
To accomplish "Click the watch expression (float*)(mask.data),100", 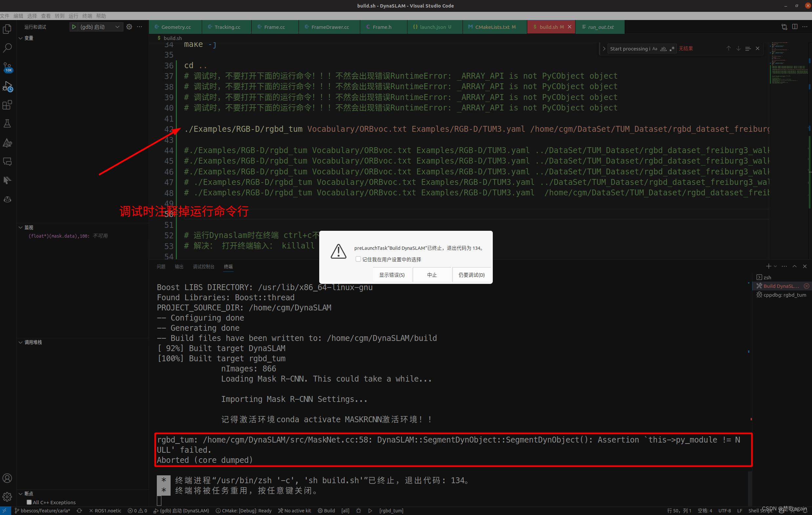I will [59, 236].
